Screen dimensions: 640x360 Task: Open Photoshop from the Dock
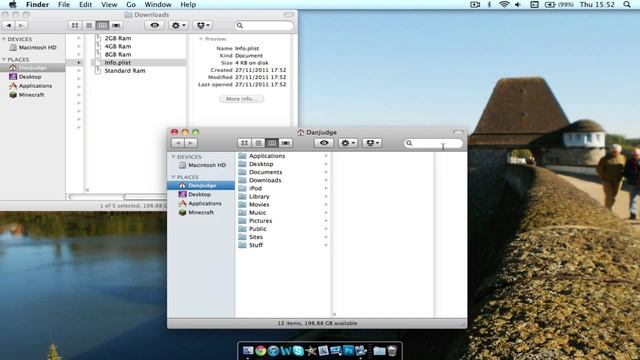348,351
